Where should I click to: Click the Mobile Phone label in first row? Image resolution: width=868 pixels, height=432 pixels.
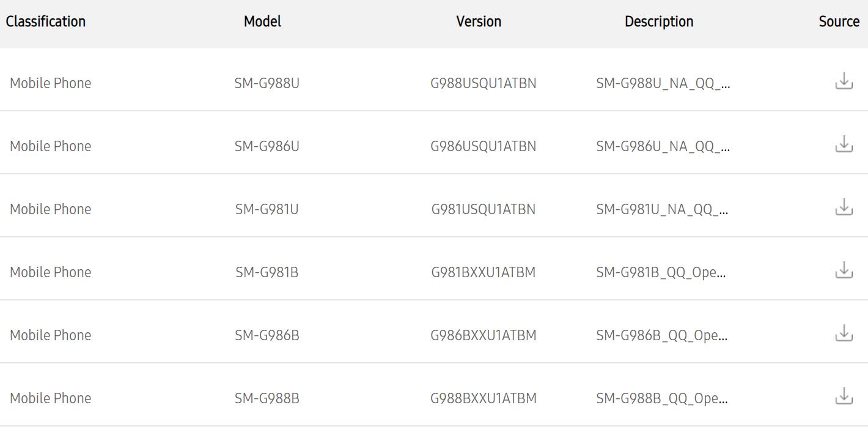tap(50, 83)
